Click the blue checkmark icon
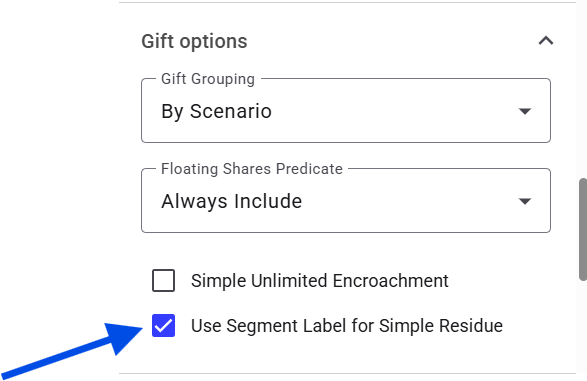 click(x=163, y=325)
